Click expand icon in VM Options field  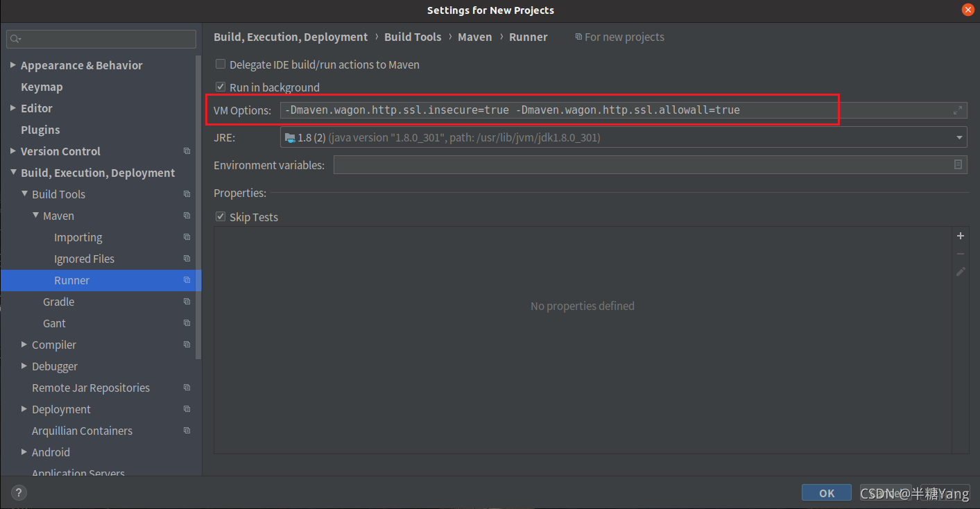coord(958,110)
